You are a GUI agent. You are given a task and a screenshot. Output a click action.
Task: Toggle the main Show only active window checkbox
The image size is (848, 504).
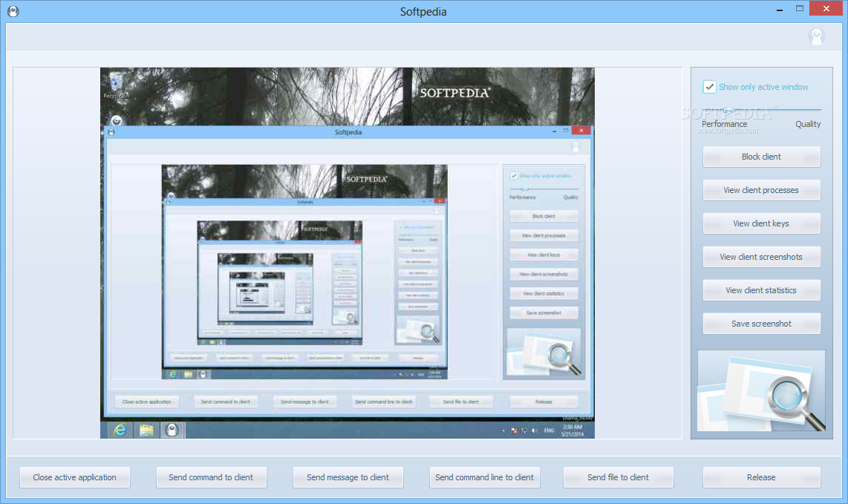(709, 87)
